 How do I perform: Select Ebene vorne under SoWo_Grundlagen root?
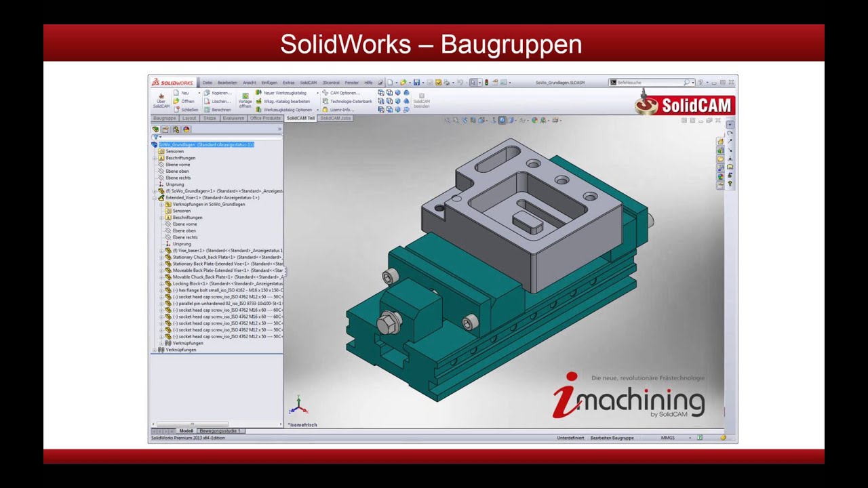tap(174, 165)
